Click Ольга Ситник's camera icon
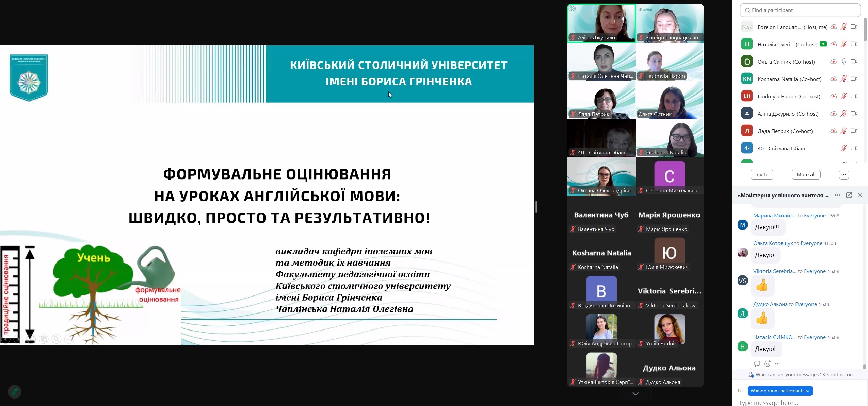The height and width of the screenshot is (406, 868). [854, 62]
